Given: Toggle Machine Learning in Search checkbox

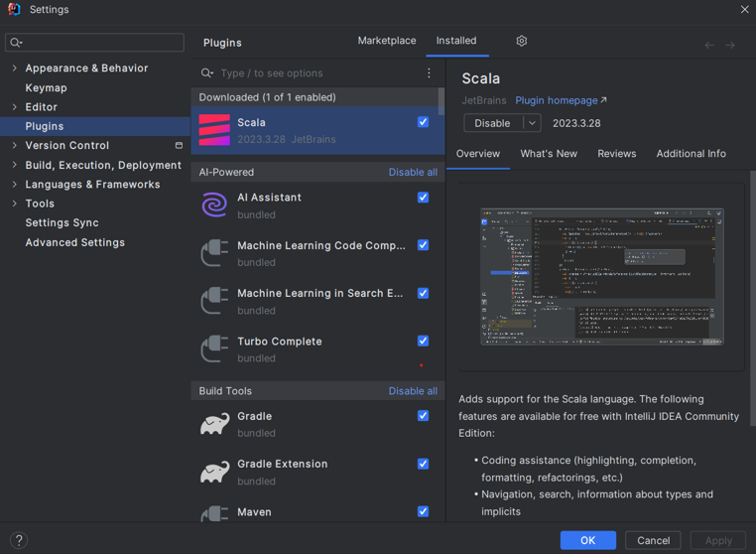Looking at the screenshot, I should coord(423,293).
